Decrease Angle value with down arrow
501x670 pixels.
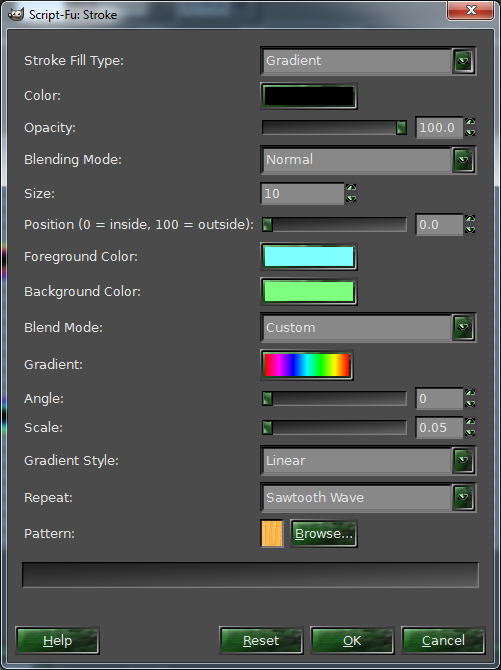click(470, 404)
